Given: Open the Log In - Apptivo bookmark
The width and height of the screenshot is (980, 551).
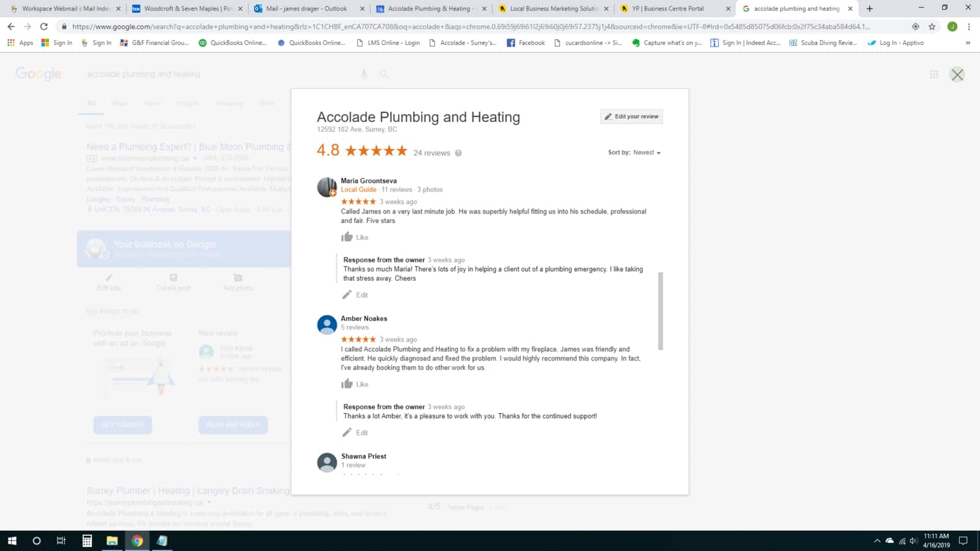Looking at the screenshot, I should 895,43.
